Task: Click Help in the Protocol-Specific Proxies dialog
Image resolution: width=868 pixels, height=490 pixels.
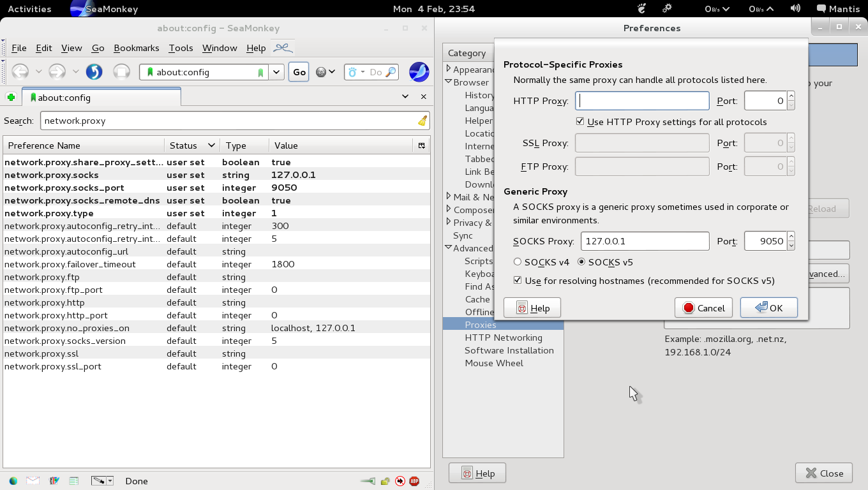Action: click(532, 308)
